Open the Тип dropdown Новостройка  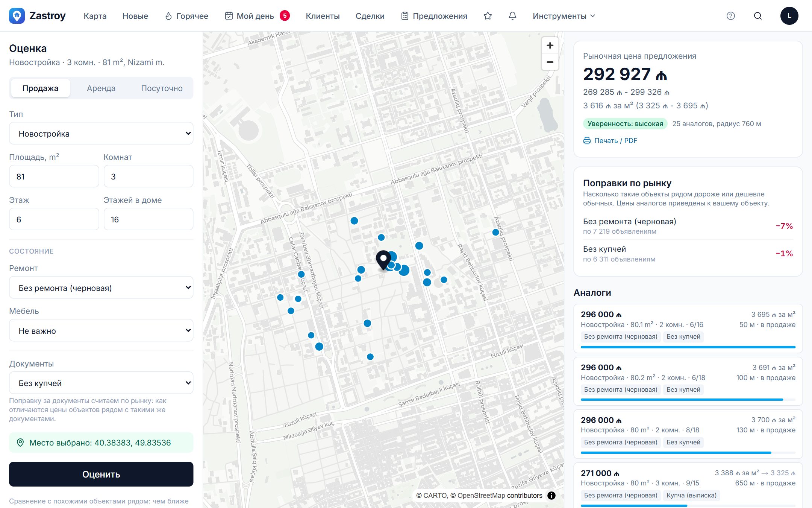(101, 134)
